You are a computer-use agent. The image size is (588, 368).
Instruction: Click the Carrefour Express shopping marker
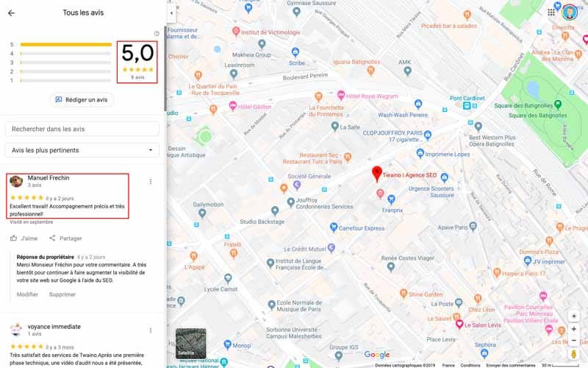pyautogui.click(x=334, y=227)
